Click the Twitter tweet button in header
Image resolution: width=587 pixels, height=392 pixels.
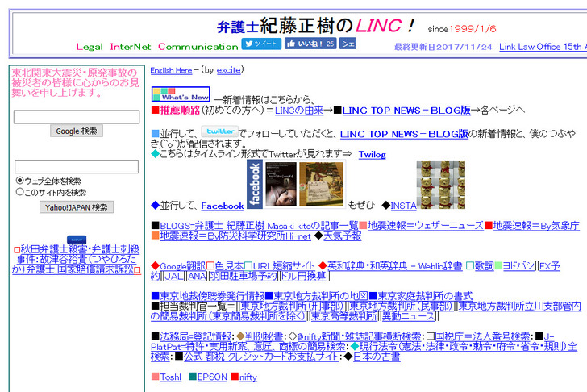[x=261, y=44]
